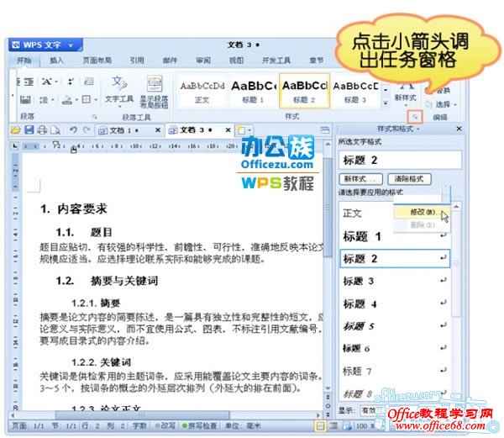Click the outline view icon in status bar

click(x=333, y=426)
